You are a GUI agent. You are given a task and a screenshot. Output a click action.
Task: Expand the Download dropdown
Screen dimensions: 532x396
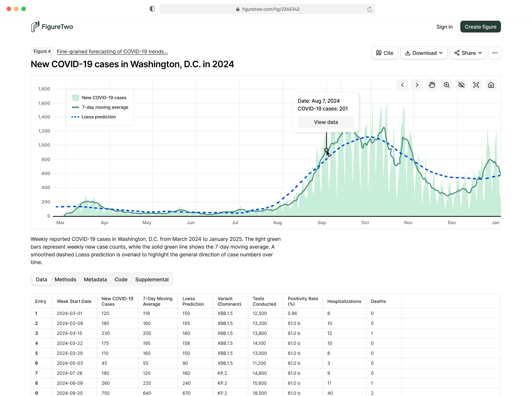[424, 53]
